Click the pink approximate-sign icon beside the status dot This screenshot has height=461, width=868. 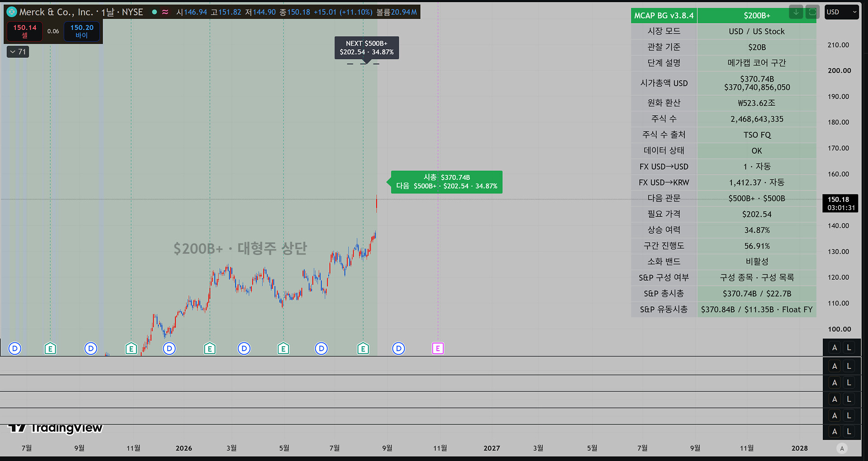[x=165, y=12]
